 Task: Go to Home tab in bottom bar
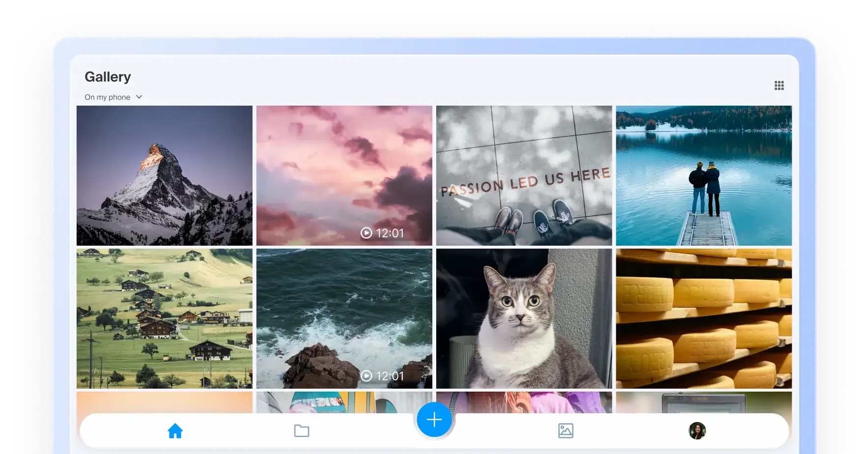click(x=175, y=431)
